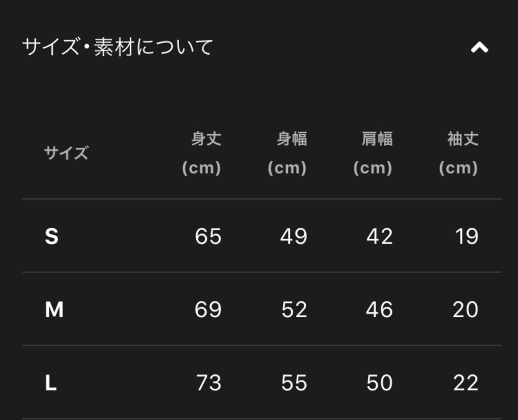Select the 身丈 (cm) column header
The width and height of the screenshot is (518, 420).
pyautogui.click(x=202, y=153)
